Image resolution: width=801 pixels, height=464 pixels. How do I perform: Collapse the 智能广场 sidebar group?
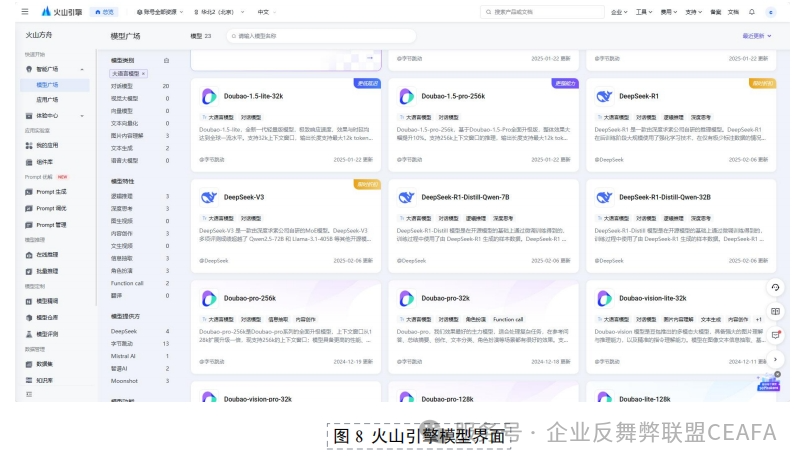click(82, 69)
